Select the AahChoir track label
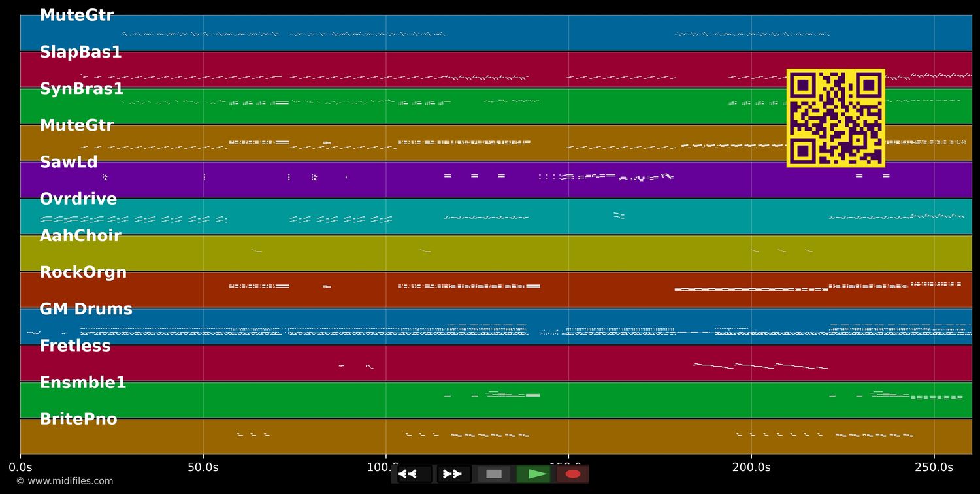 pos(80,236)
